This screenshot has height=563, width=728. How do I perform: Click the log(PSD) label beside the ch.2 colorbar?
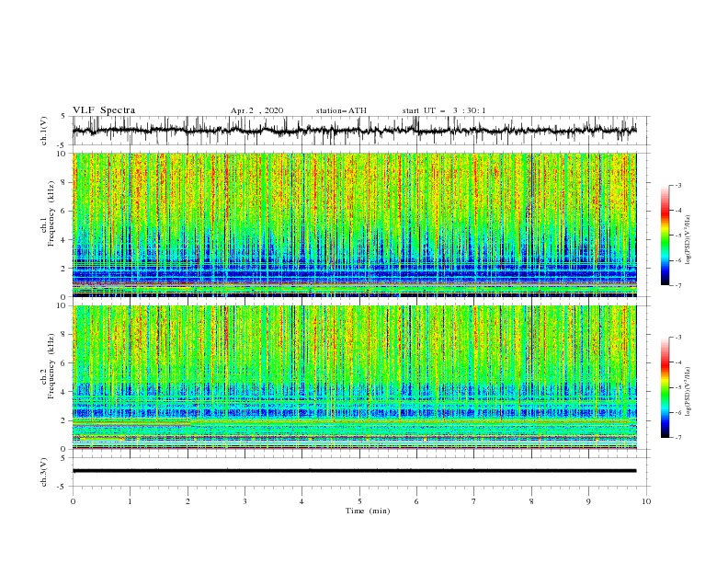click(x=688, y=391)
